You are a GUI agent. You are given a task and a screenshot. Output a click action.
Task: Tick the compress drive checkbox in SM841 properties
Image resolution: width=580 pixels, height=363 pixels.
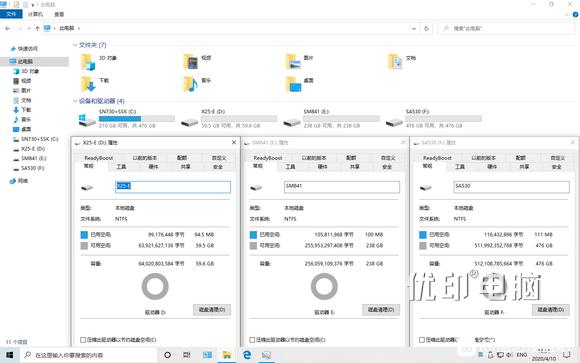click(x=252, y=340)
